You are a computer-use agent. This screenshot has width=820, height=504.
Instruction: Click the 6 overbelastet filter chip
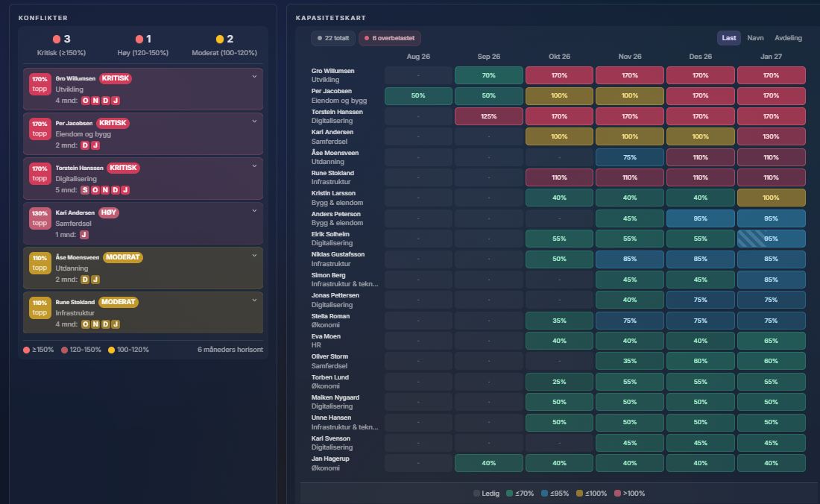click(x=390, y=38)
